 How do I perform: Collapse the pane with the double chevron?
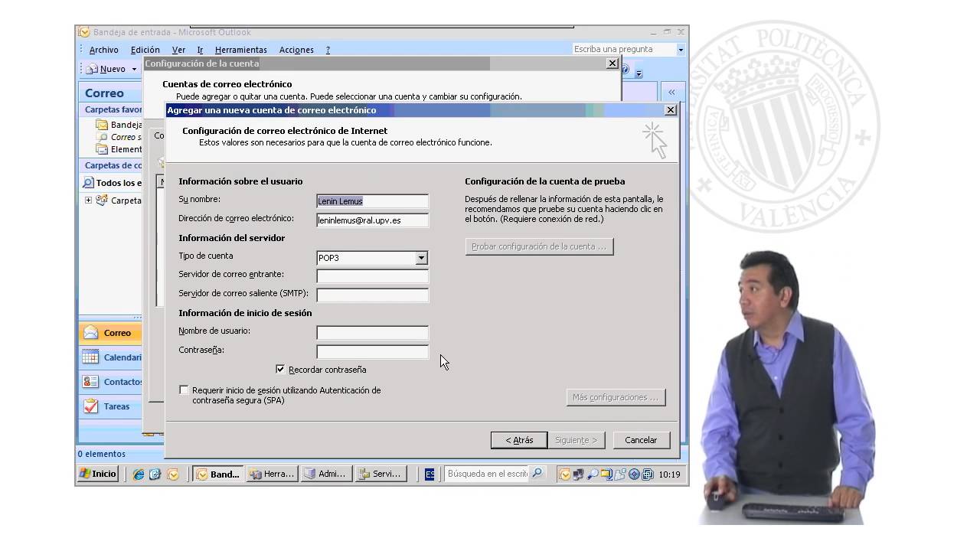pyautogui.click(x=671, y=93)
